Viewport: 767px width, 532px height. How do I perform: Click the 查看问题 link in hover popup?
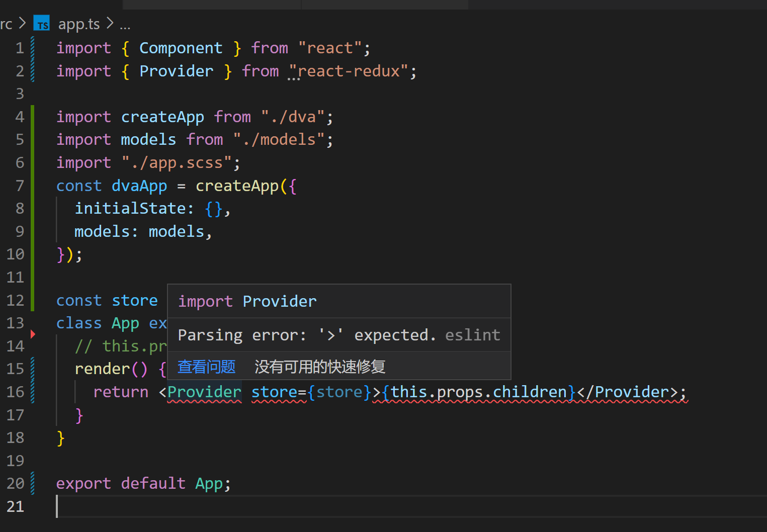pyautogui.click(x=206, y=367)
